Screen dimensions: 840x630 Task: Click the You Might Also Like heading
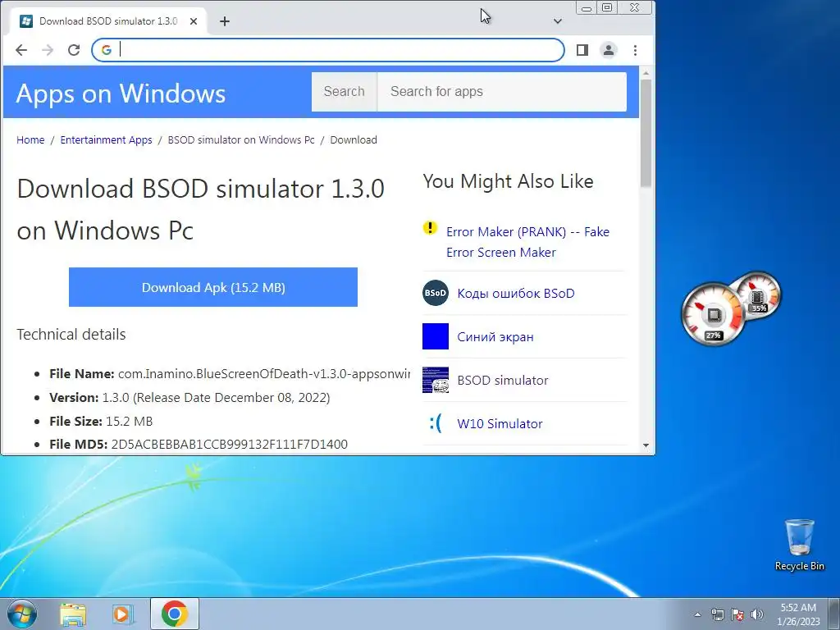508,181
